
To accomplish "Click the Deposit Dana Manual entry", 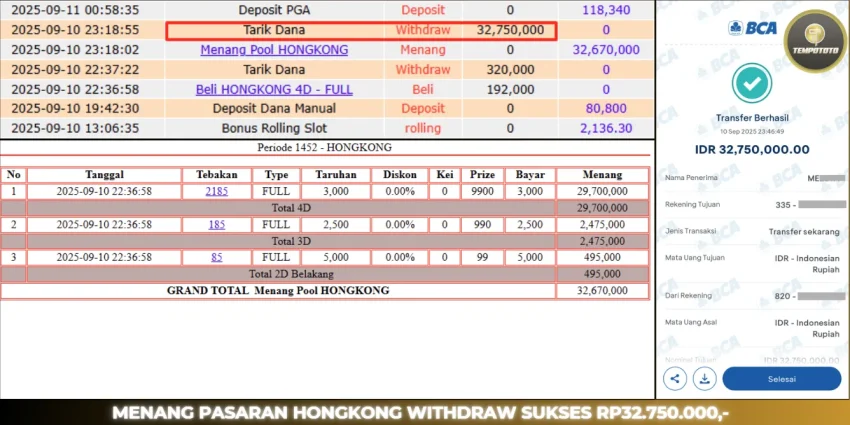I will coord(274,108).
